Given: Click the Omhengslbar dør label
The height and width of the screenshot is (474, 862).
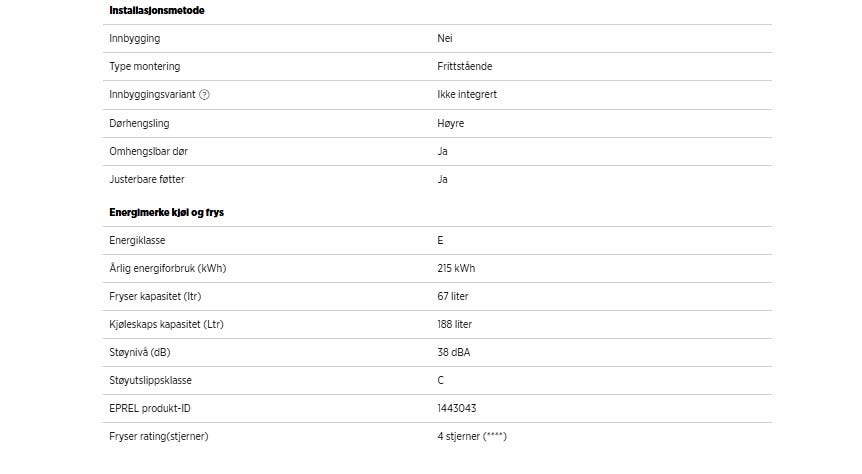Looking at the screenshot, I should click(150, 151).
